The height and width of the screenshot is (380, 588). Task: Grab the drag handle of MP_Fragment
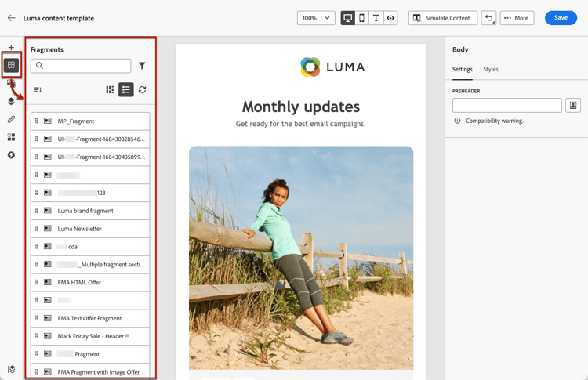click(x=36, y=121)
